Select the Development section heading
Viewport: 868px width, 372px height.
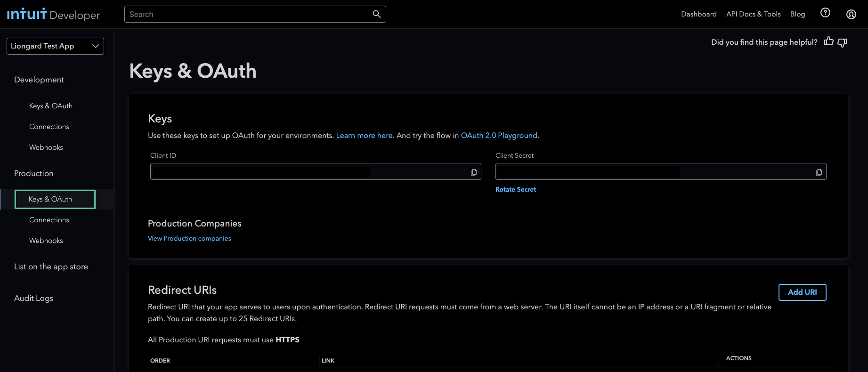coord(39,80)
